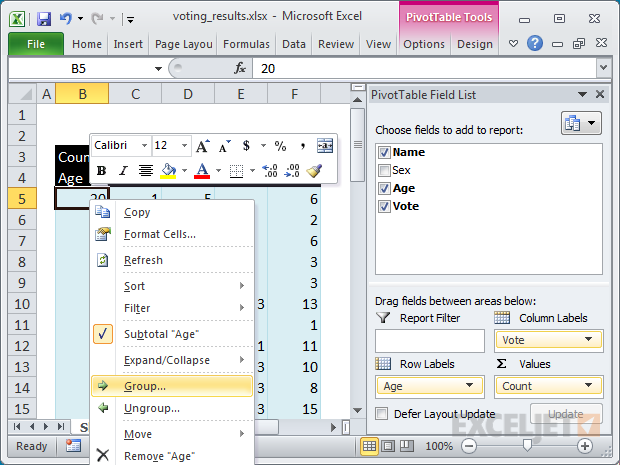Toggle the Name field checkbox
This screenshot has width=620, height=465.
point(384,152)
